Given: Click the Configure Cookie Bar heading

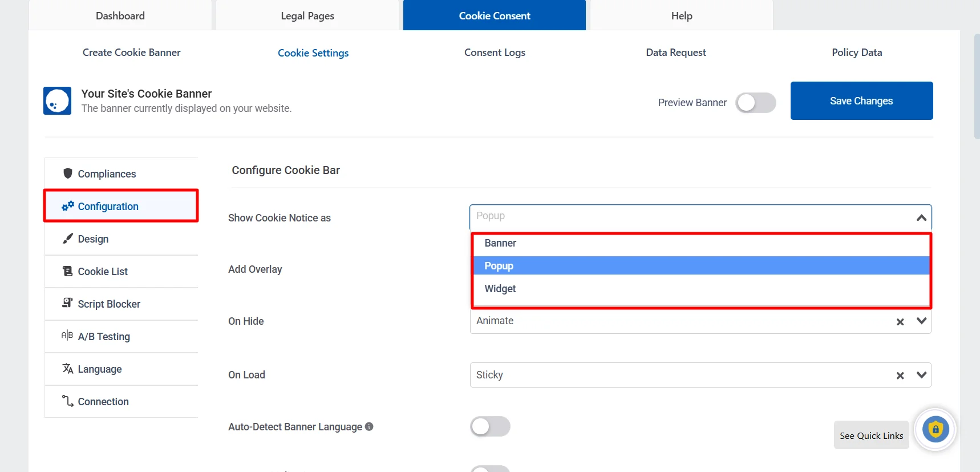Looking at the screenshot, I should pyautogui.click(x=286, y=170).
